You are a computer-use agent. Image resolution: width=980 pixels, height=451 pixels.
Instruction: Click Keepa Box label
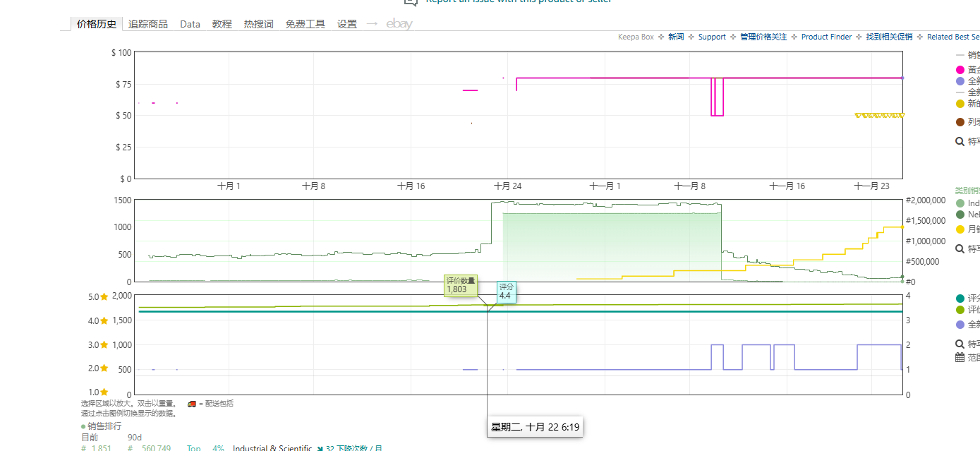click(x=636, y=37)
